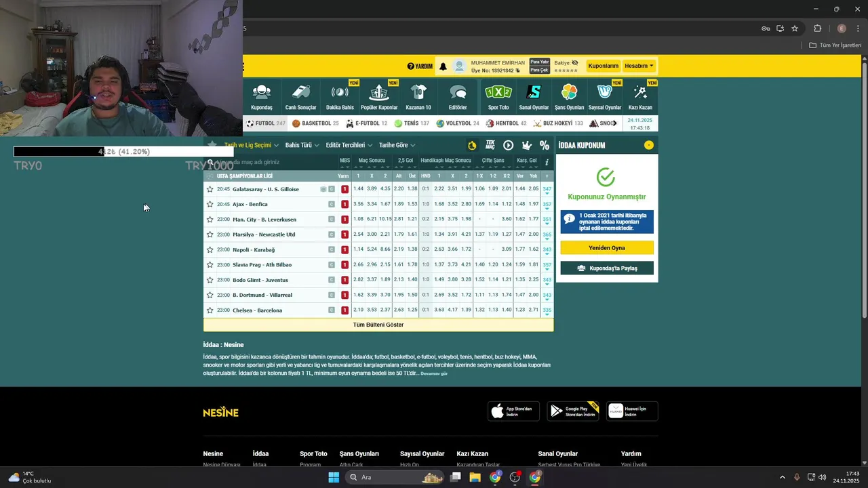Screen dimensions: 868x488
Task: Open Kazı Kazan magic wand icon
Action: tap(640, 92)
